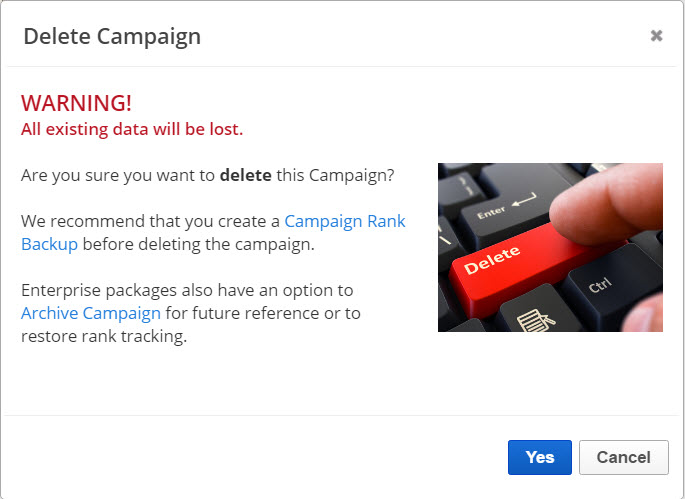Click the red WARNING! heading
This screenshot has width=685, height=499.
[76, 104]
